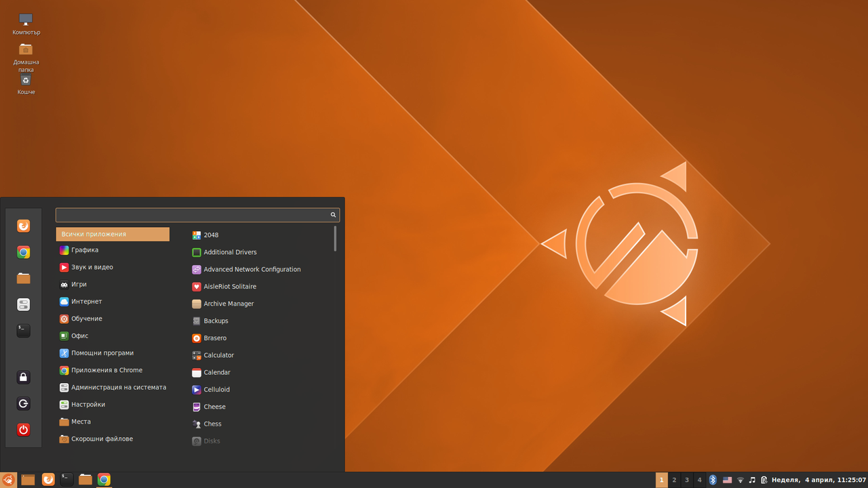Open keyboard layout US flag indicator
Image resolution: width=868 pixels, height=488 pixels.
pos(727,480)
